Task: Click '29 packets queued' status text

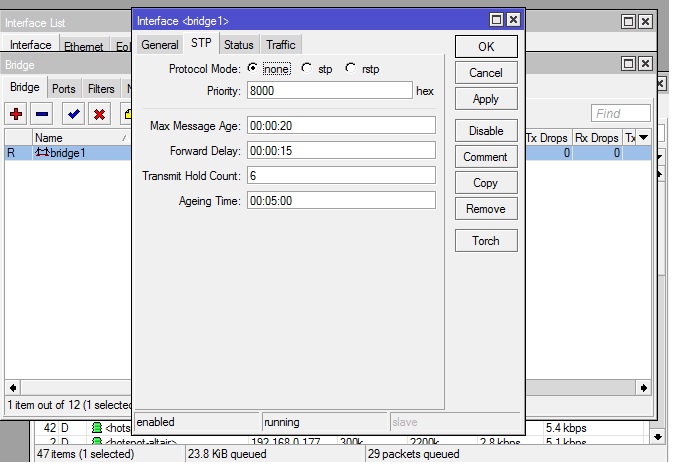Action: 413,454
